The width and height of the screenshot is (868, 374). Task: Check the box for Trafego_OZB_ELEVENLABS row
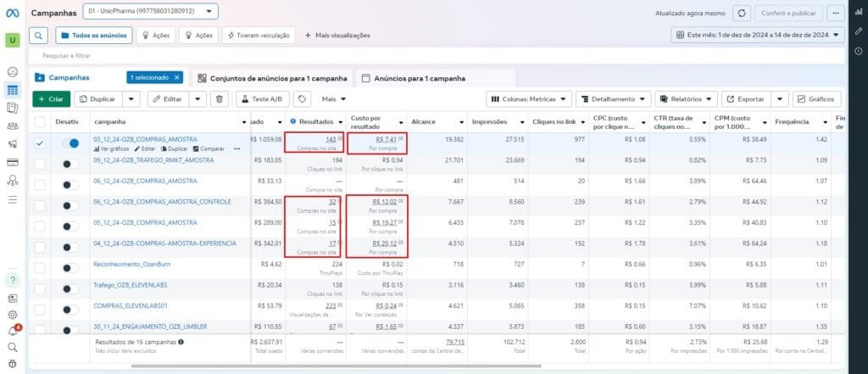(x=40, y=286)
